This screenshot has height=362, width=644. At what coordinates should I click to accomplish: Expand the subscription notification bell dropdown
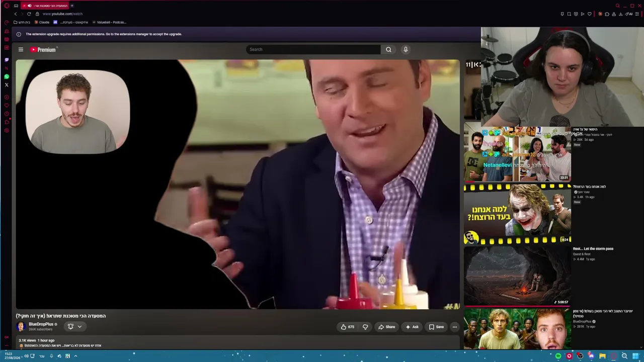click(74, 327)
